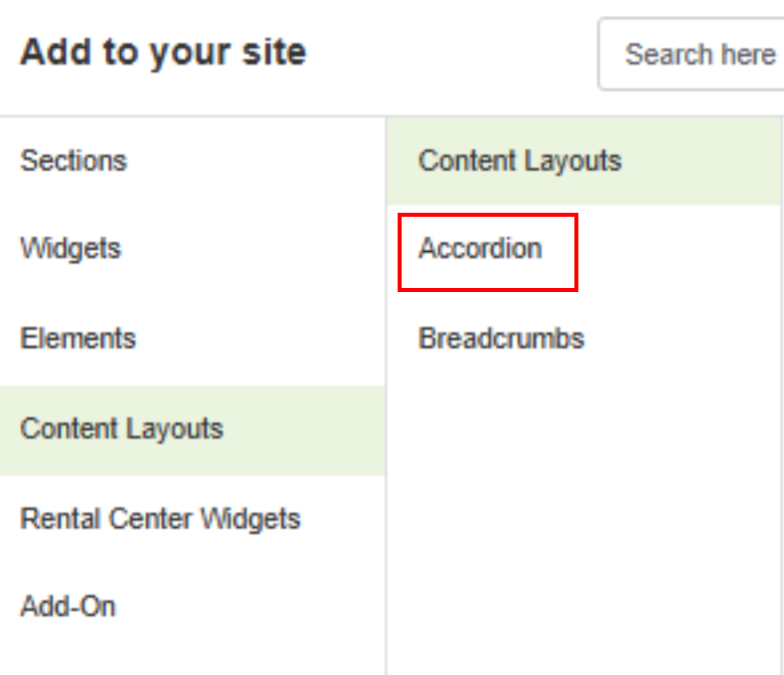Open the Elements category
This screenshot has width=784, height=675.
click(x=78, y=338)
